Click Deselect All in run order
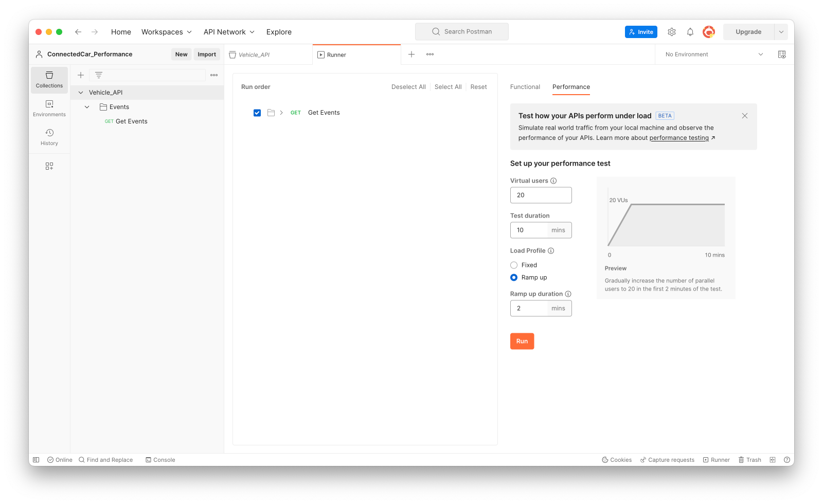This screenshot has width=823, height=504. click(408, 87)
